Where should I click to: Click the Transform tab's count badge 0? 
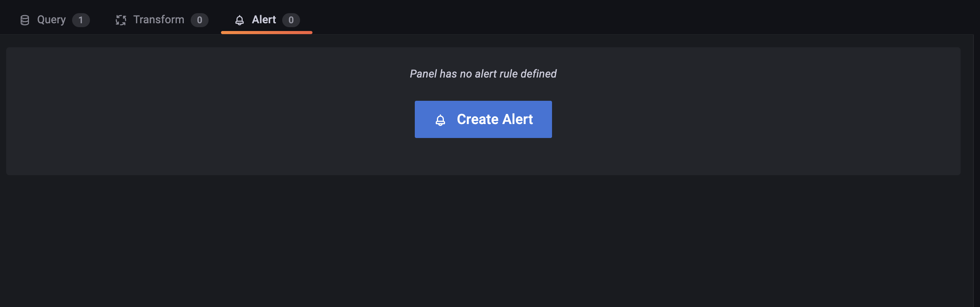click(199, 20)
